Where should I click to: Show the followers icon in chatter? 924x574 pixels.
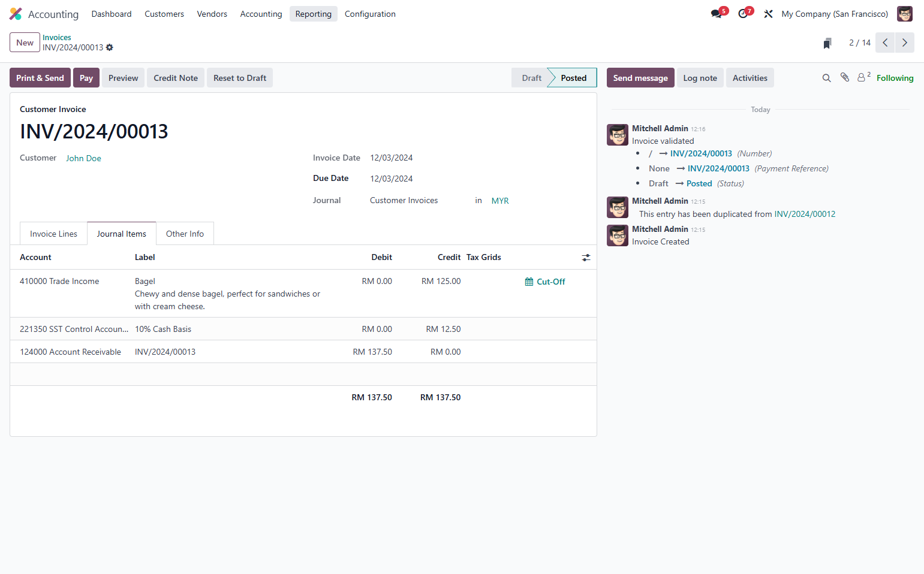863,77
